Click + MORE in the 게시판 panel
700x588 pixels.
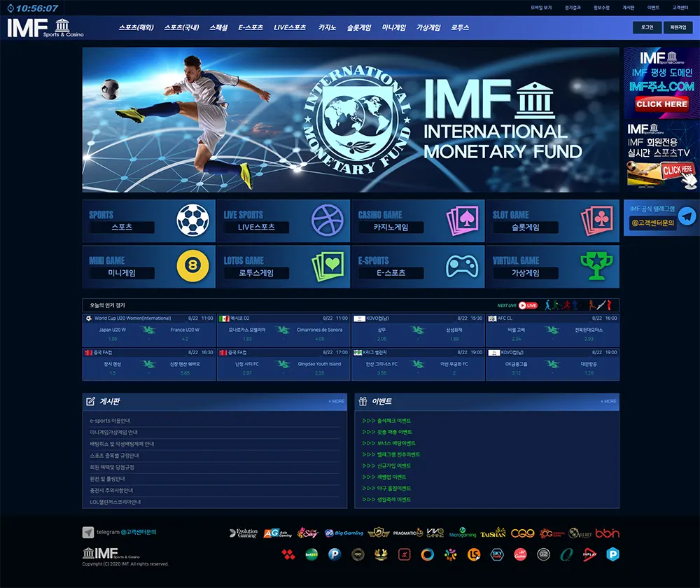pos(336,401)
